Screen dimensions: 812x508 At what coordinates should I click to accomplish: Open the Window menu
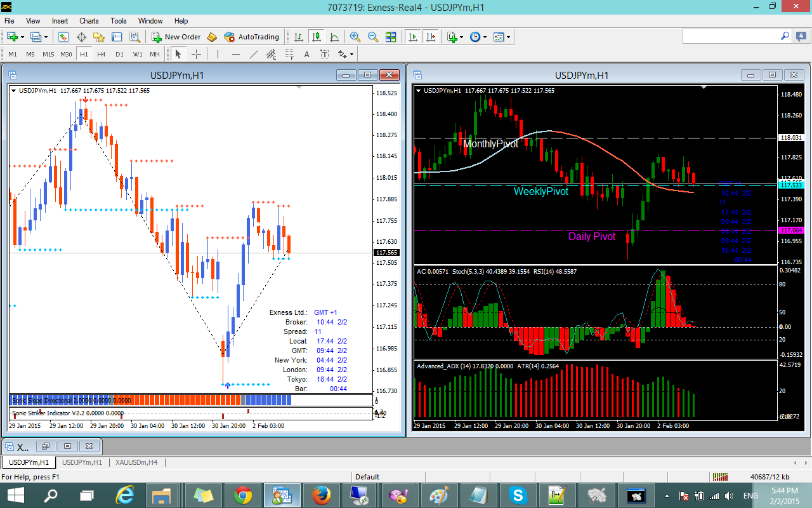[150, 21]
